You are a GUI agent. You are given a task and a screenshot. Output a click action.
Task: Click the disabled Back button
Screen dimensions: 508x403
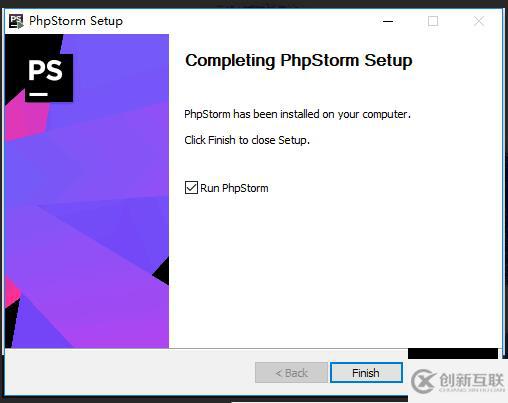pyautogui.click(x=291, y=373)
